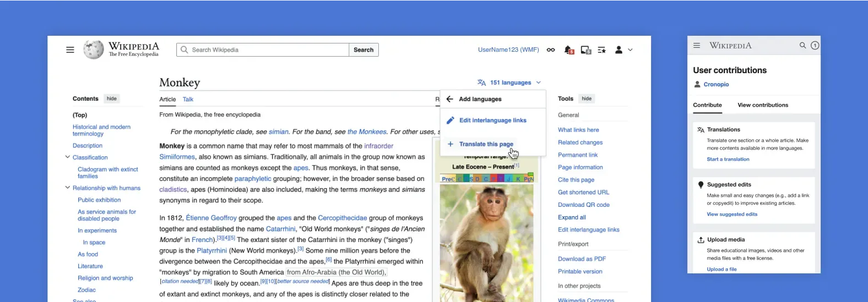This screenshot has width=868, height=302.
Task: Open the notification badge in mobile panel
Action: 815,46
